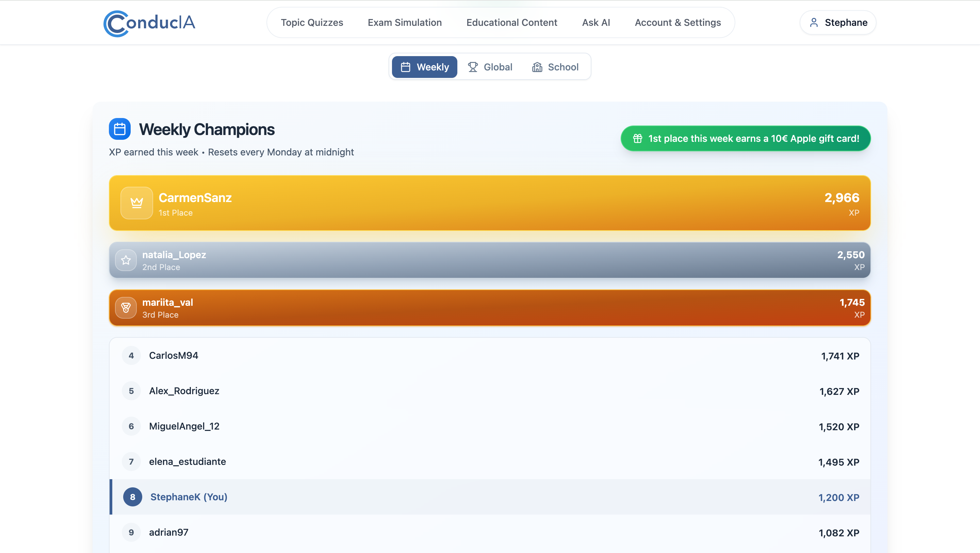Open the Ask AI section
Image resolution: width=980 pixels, height=553 pixels.
pos(596,22)
